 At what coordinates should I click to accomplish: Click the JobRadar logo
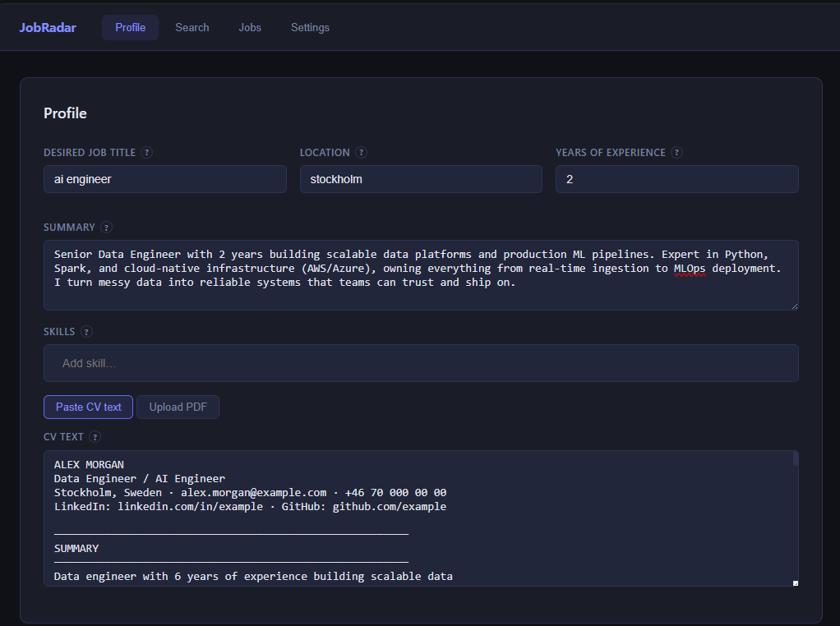coord(48,28)
